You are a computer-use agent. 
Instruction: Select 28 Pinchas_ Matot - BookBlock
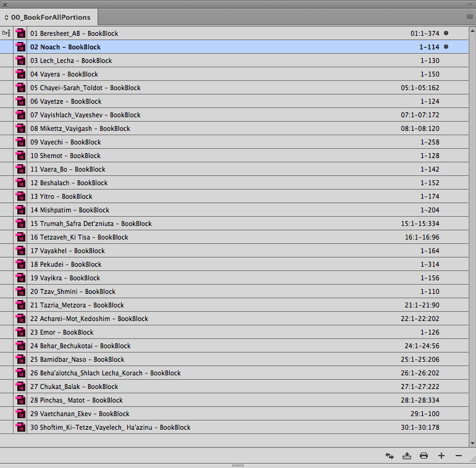tap(235, 400)
